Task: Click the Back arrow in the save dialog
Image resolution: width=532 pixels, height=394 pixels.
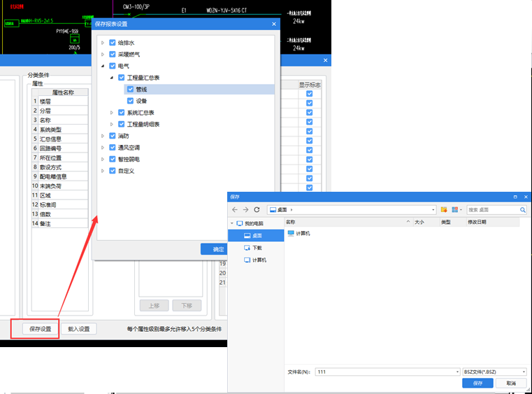Action: tap(235, 209)
